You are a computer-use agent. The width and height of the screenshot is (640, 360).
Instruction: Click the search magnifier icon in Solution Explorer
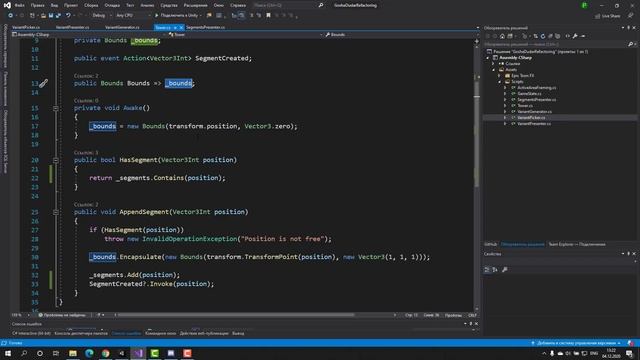630,44
